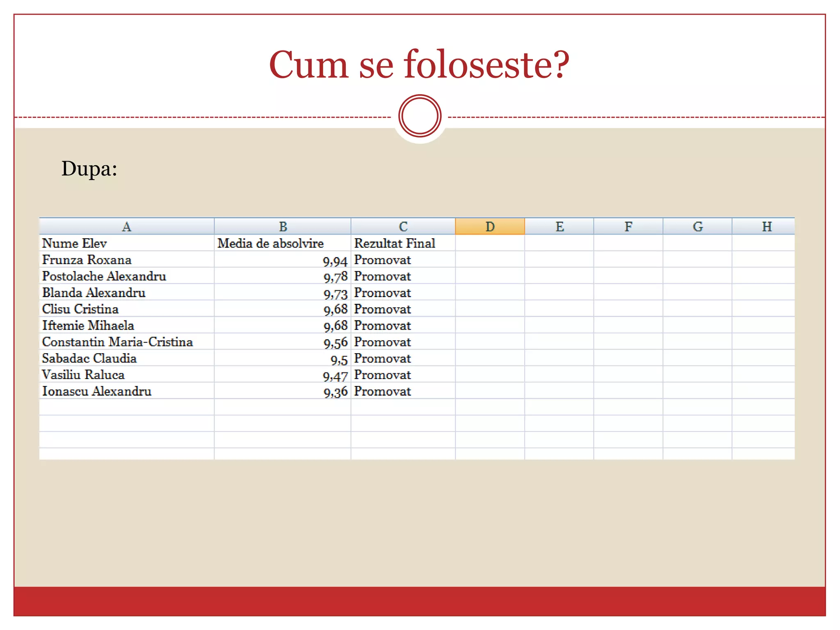Click column A header
Viewport: 840px width, 630px height.
point(126,226)
